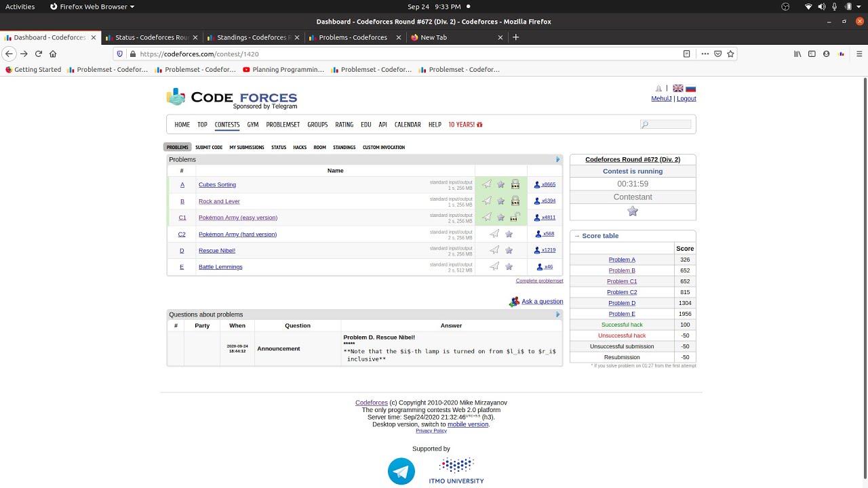Expand Questions about problems panel arrow
This screenshot has height=488, width=868.
coord(558,314)
